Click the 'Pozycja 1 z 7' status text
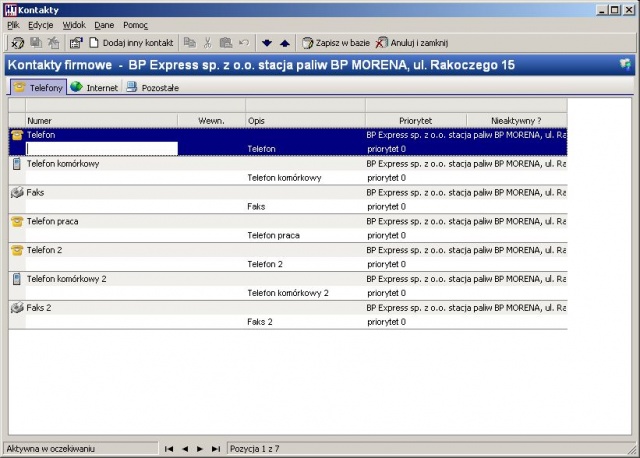The height and width of the screenshot is (458, 640). point(254,449)
